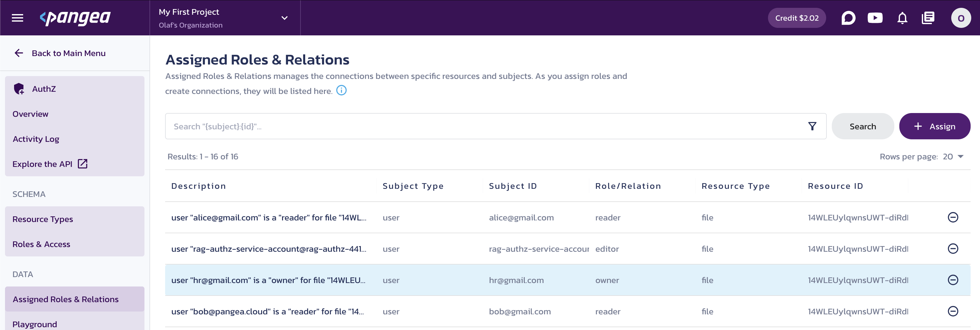Sort by Description column header
Viewport: 980px width, 330px height.
pos(198,186)
